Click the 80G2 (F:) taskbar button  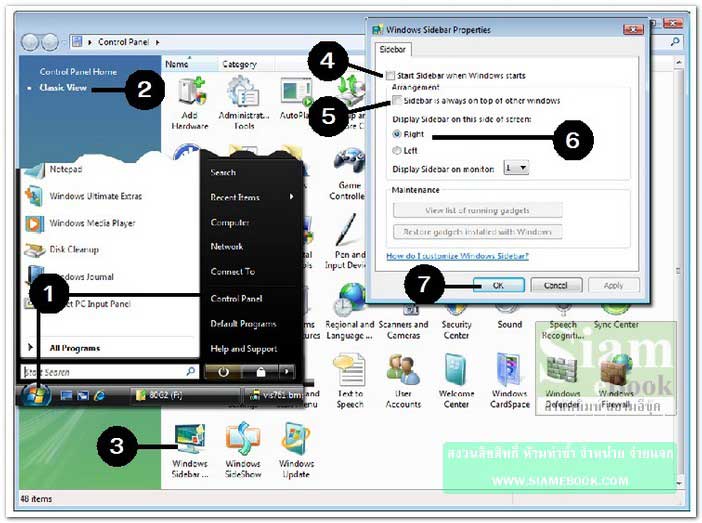click(184, 395)
